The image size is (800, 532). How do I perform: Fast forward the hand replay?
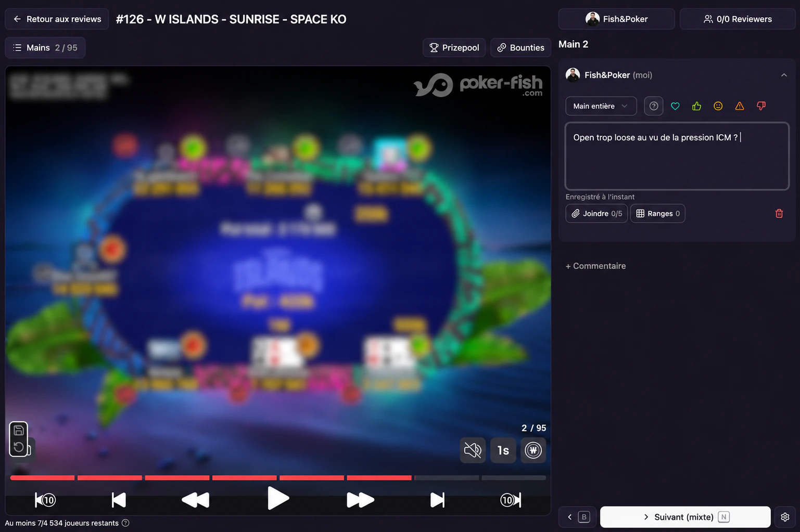[x=360, y=500]
